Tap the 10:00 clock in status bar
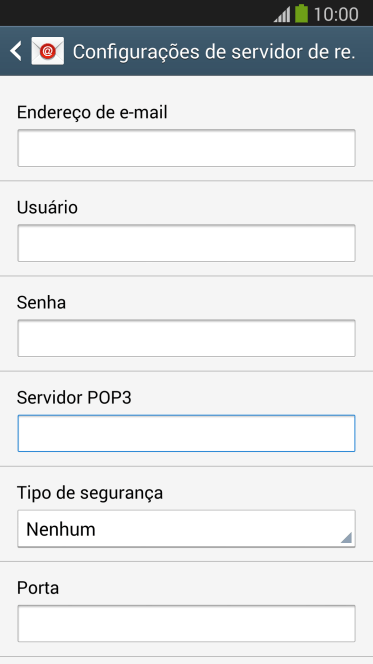 coord(336,14)
